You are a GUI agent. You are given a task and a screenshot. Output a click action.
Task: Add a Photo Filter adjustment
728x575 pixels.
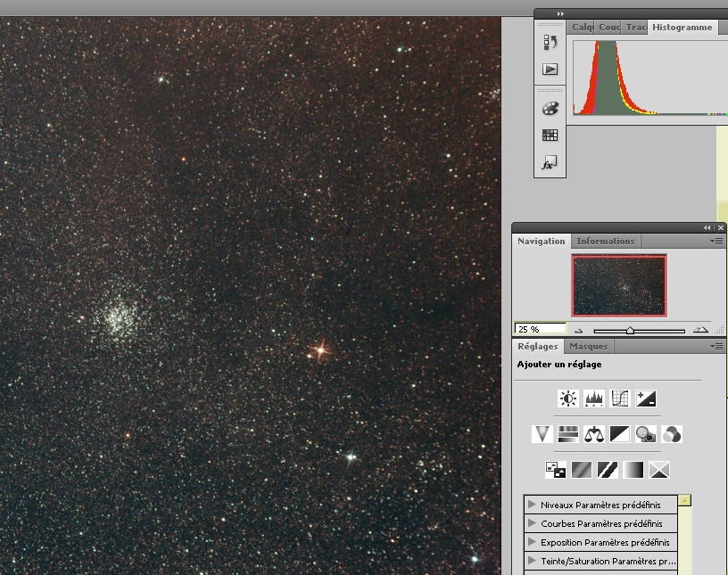(x=646, y=434)
